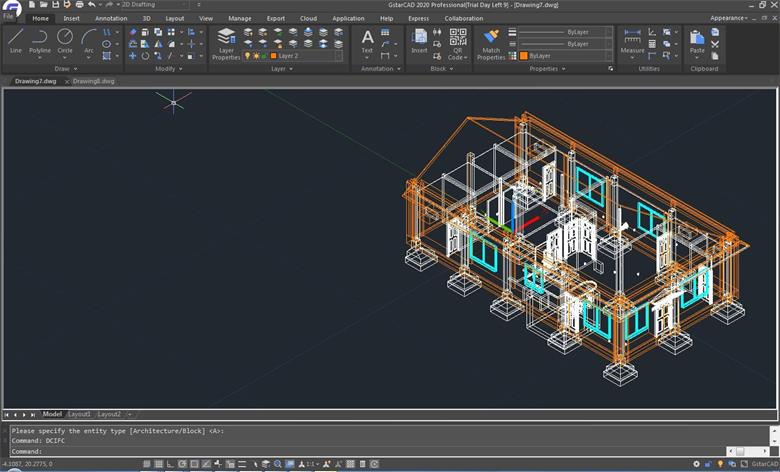Click the quick calculator icon in Utilities

click(x=652, y=44)
